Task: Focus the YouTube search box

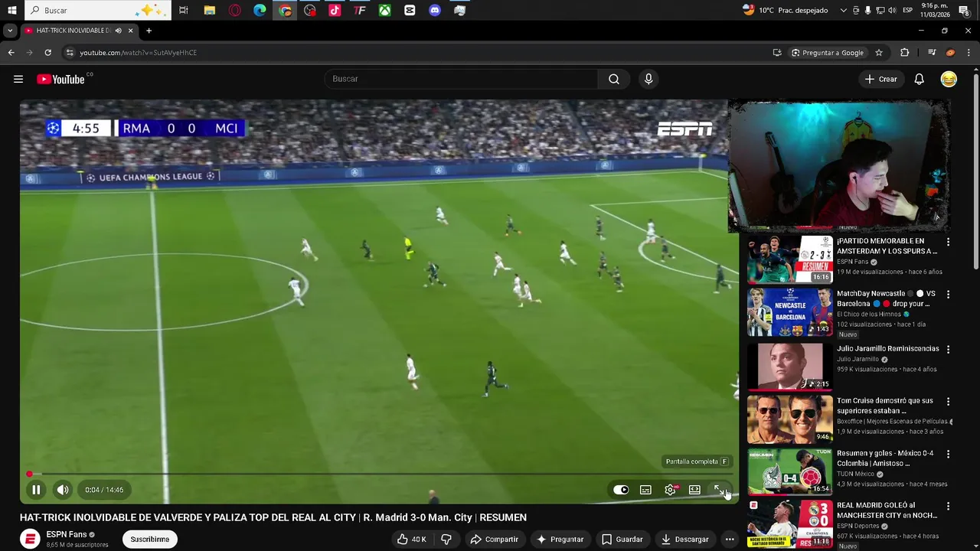Action: (x=461, y=79)
